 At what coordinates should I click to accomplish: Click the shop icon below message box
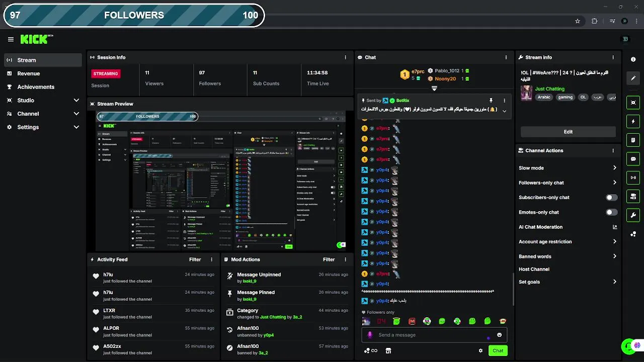pyautogui.click(x=388, y=351)
